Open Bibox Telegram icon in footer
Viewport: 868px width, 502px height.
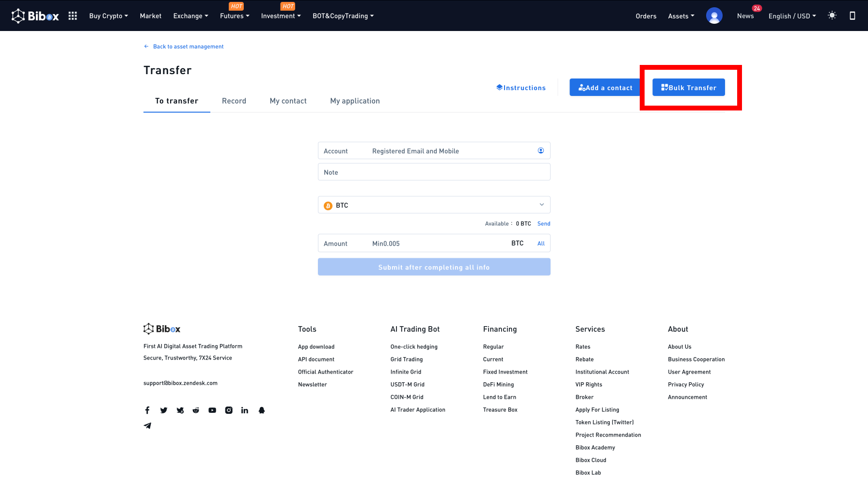coord(148,426)
